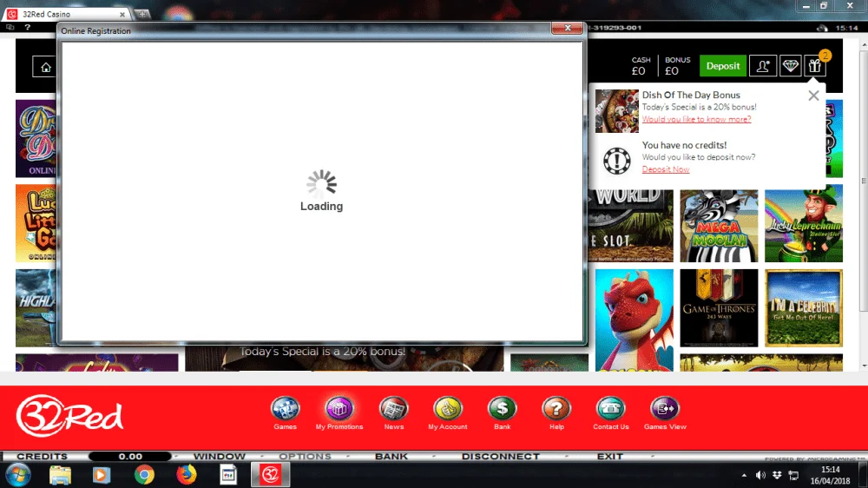
Task: Follow 'Would you like to know more?' link
Action: click(x=696, y=119)
